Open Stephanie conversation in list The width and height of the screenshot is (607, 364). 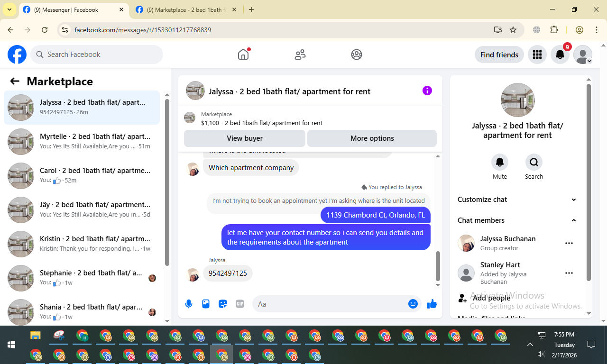82,278
